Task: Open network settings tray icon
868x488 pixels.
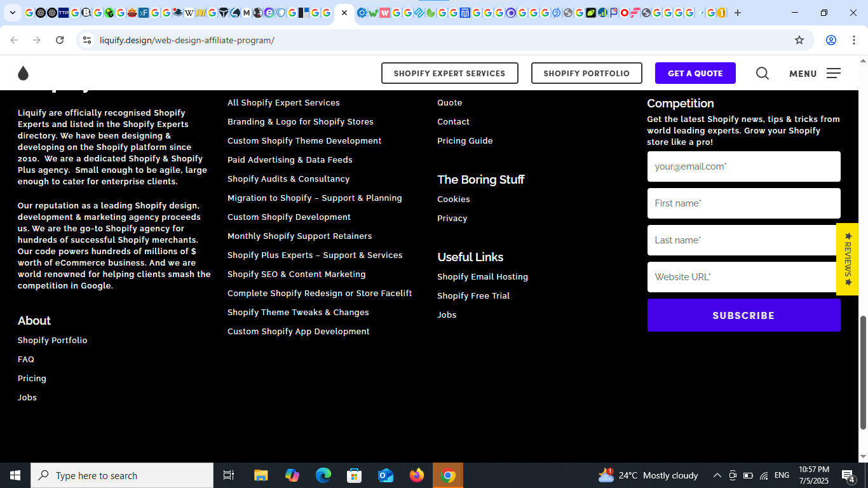Action: (x=764, y=475)
